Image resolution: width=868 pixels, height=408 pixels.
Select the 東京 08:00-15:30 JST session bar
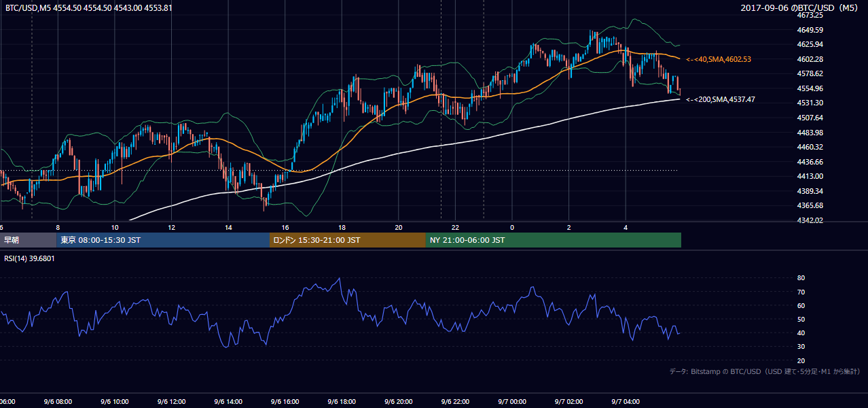tap(163, 240)
